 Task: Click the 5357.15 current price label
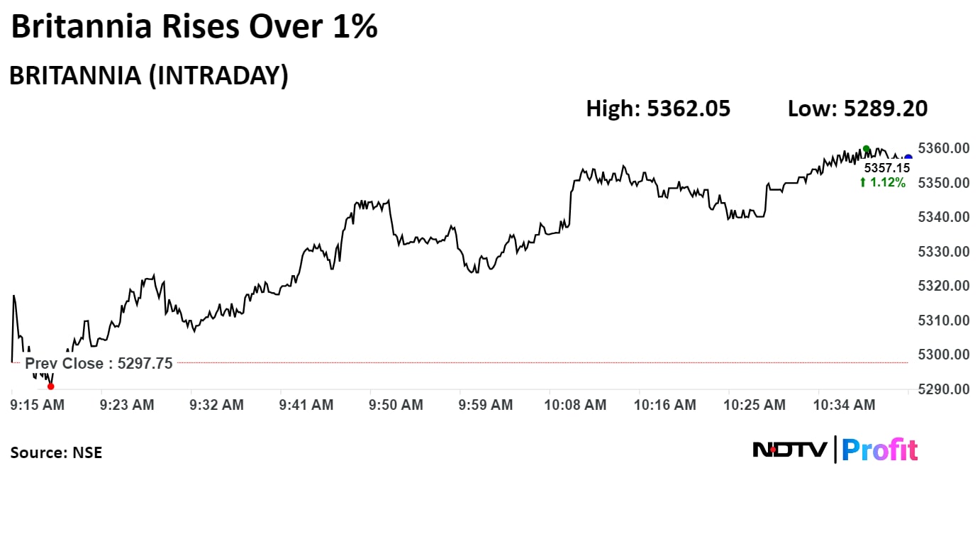coord(886,168)
